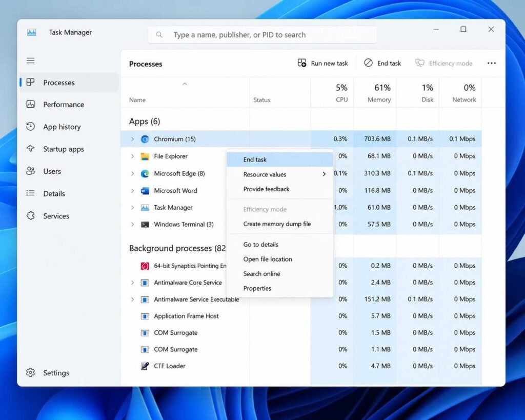
Task: Click the Task Manager row icon
Action: pos(145,208)
